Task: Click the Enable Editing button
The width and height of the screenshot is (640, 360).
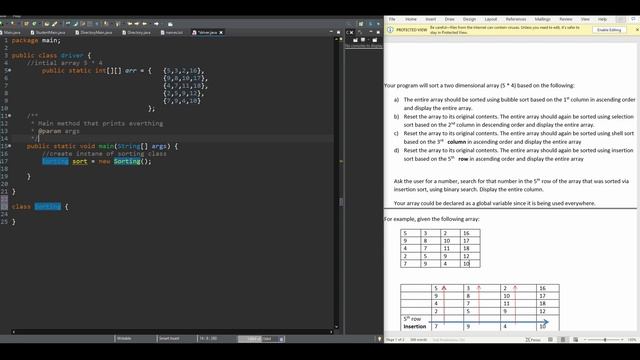Action: [x=609, y=30]
